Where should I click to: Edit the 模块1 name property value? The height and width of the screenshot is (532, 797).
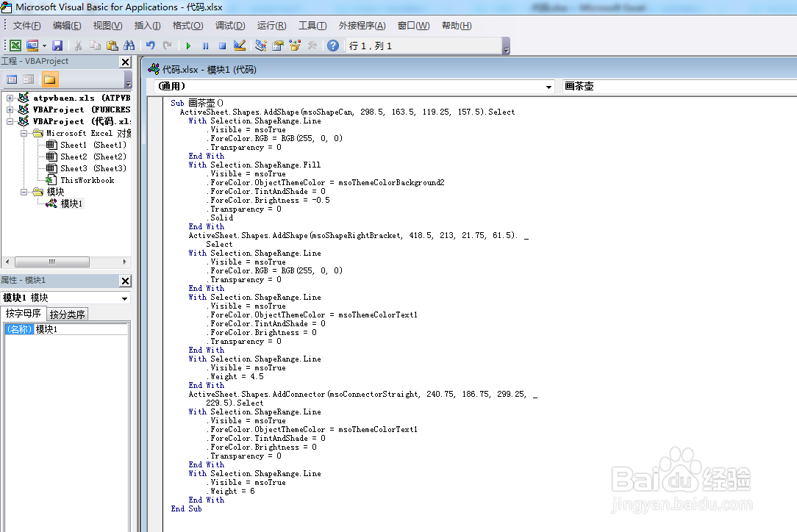(81, 329)
